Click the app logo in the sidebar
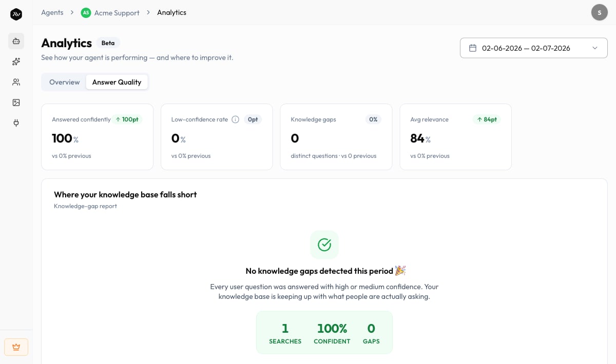 [16, 14]
